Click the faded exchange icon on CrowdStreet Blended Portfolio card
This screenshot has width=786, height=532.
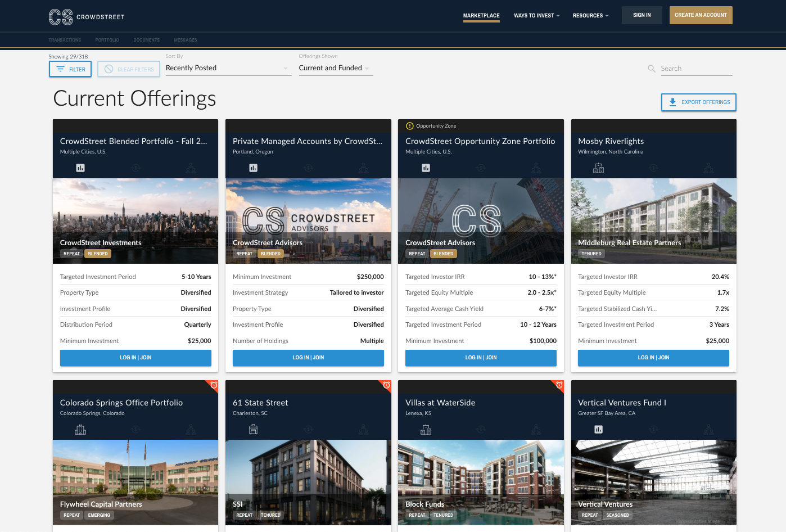pyautogui.click(x=135, y=168)
